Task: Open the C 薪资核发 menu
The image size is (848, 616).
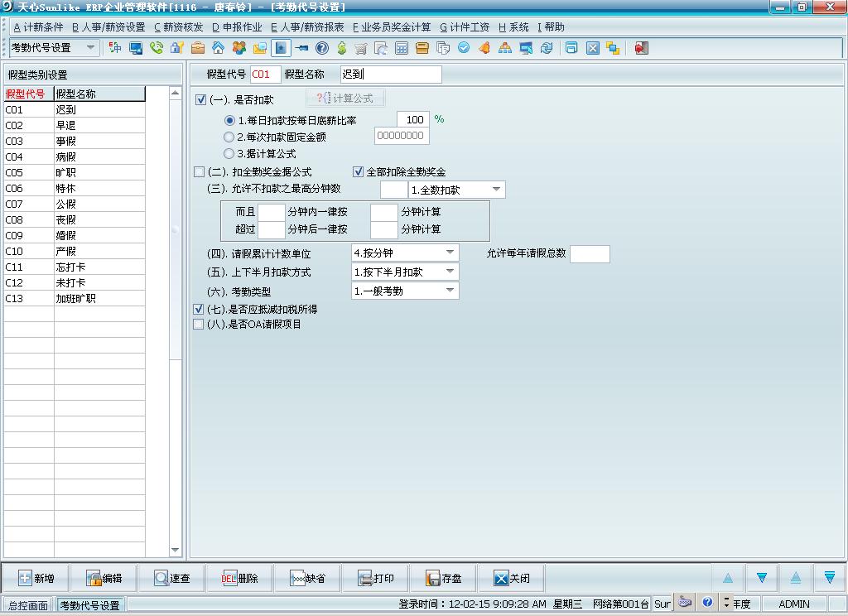Action: 178,27
